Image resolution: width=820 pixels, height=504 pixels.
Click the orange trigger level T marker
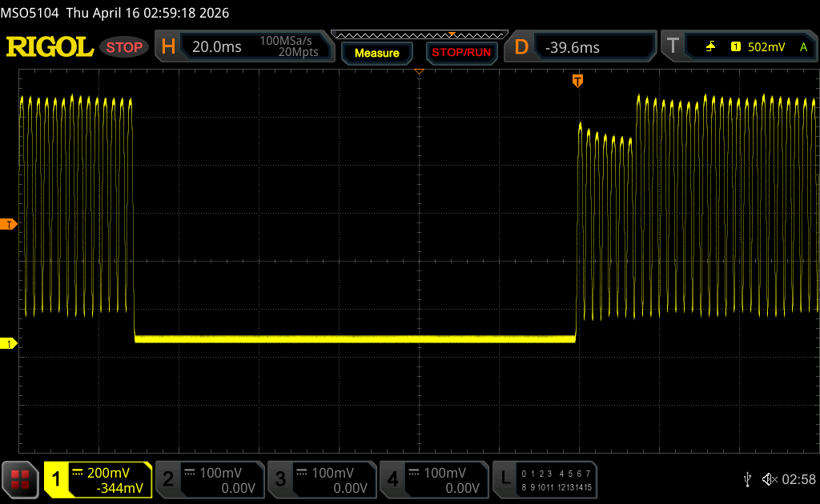tap(9, 225)
